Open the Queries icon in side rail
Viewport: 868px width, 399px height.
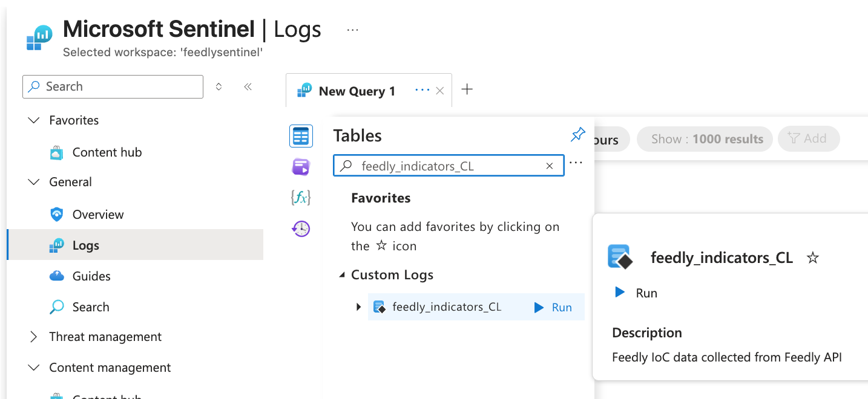pos(301,167)
